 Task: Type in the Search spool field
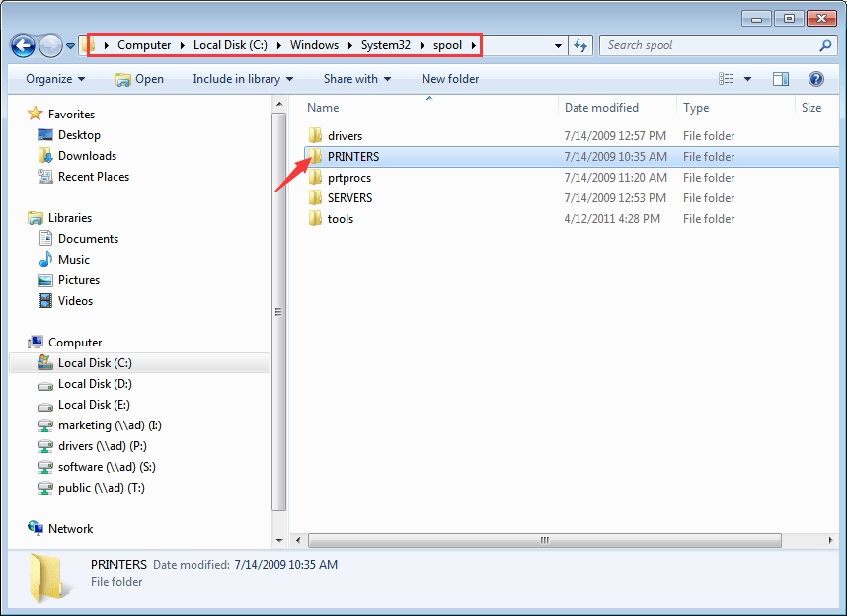coord(706,45)
